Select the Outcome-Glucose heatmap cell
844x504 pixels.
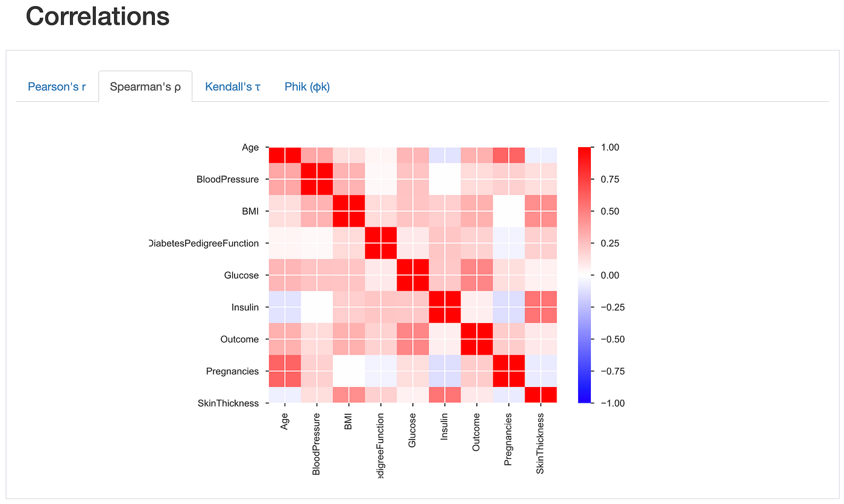413,339
